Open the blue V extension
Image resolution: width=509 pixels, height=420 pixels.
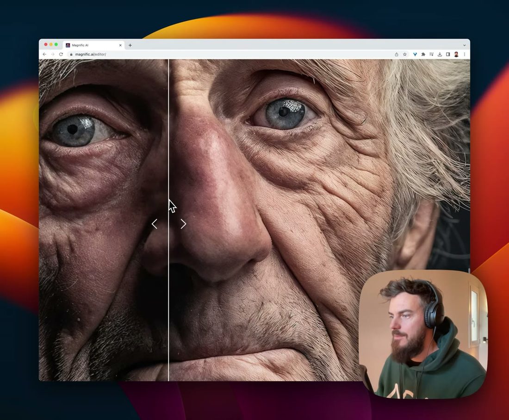415,55
